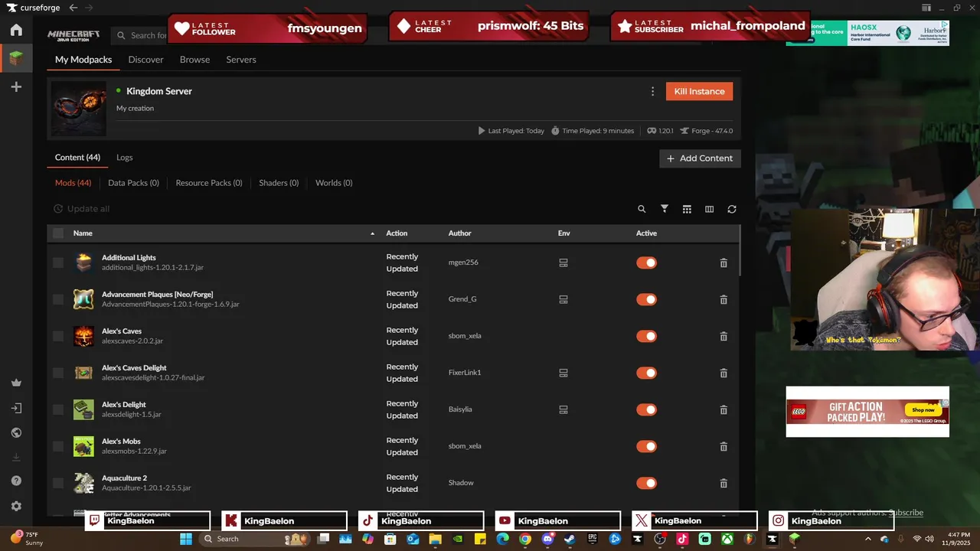This screenshot has height=551, width=980.
Task: Open the filter funnel for the mod list
Action: (x=665, y=209)
